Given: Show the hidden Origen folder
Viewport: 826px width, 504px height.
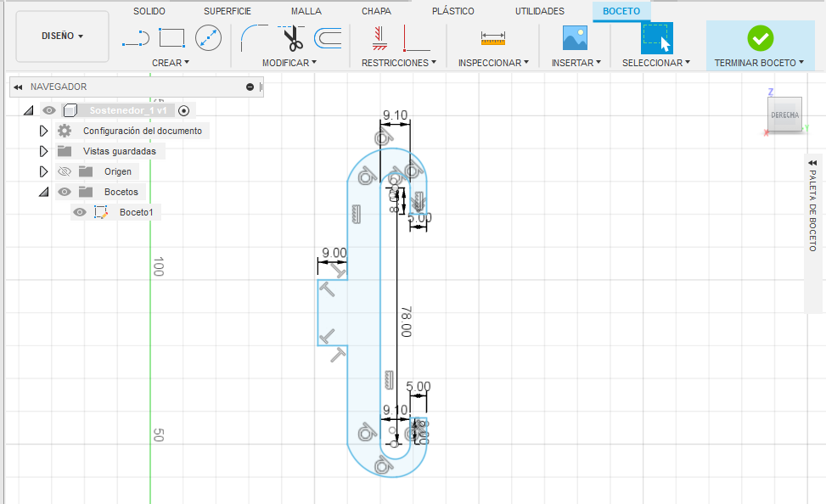Looking at the screenshot, I should coord(65,171).
